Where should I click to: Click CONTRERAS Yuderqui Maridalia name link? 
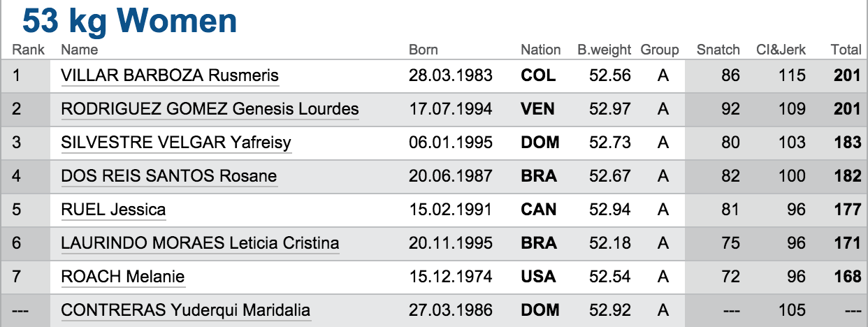(x=186, y=310)
